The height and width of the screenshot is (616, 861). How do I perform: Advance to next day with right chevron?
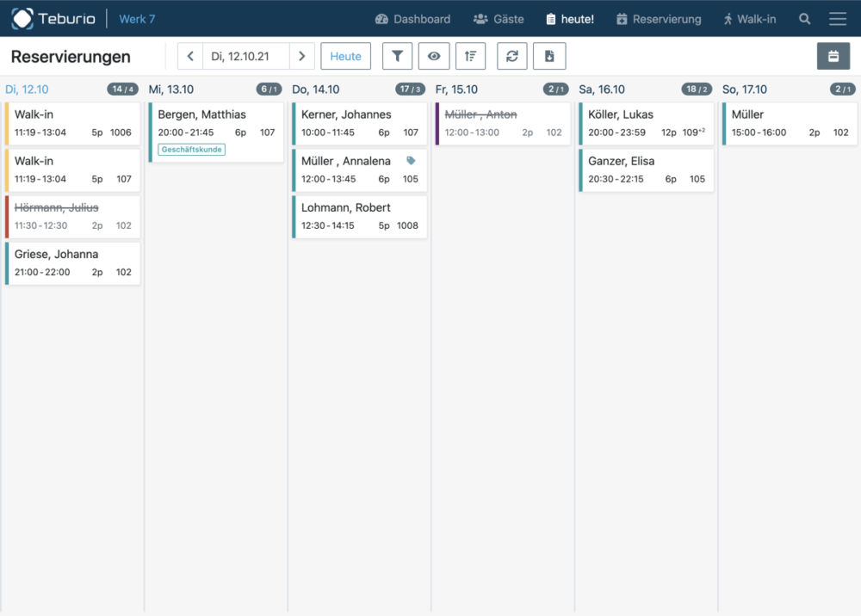point(301,57)
